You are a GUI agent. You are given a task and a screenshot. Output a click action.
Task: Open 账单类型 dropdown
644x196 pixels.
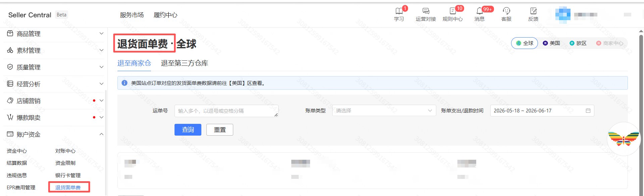(384, 110)
